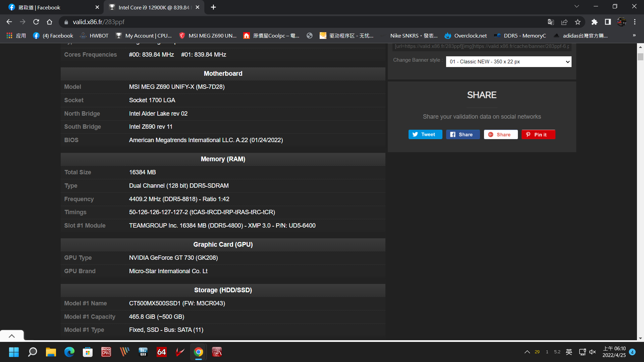
Task: Open a new browser tab
Action: [213, 7]
